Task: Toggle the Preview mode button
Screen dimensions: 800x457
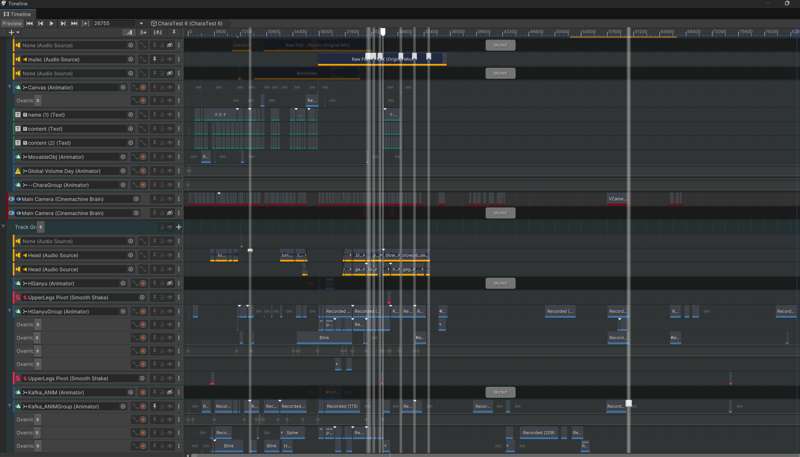Action: coord(11,23)
